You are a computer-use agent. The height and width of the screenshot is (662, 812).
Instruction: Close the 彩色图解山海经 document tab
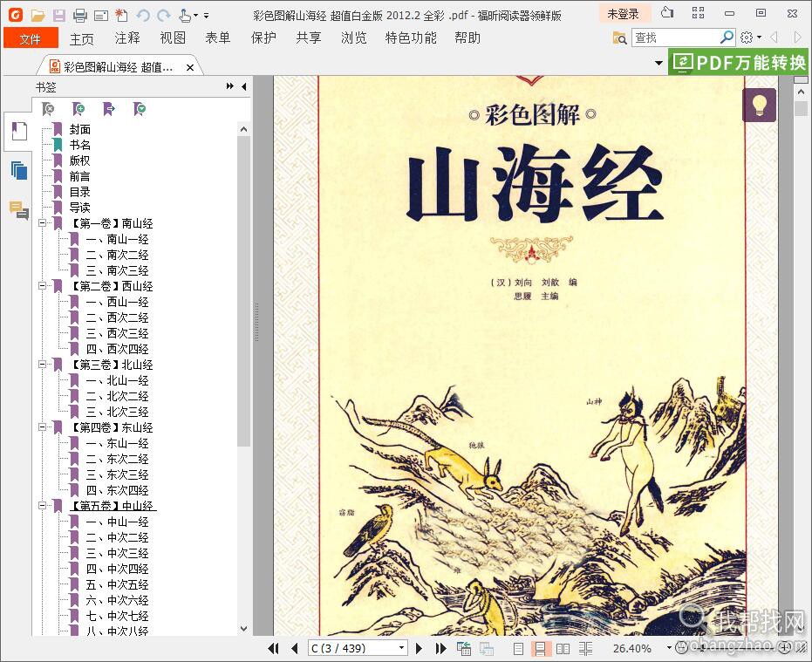click(x=190, y=67)
